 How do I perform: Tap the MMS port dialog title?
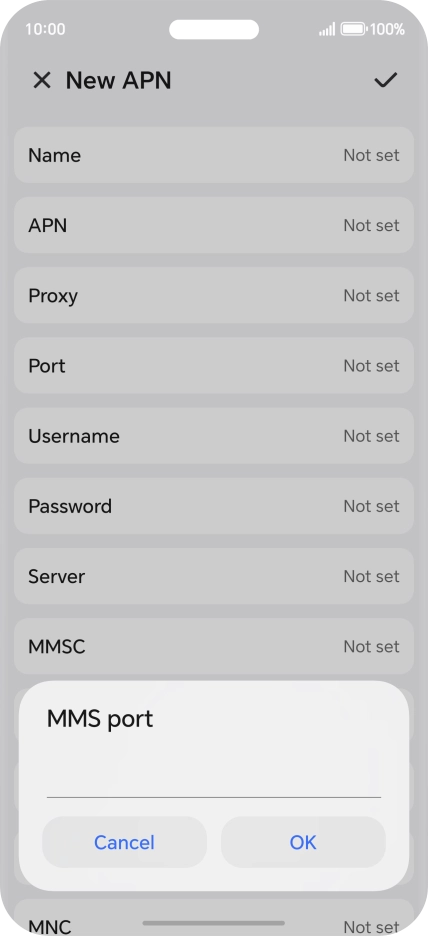click(x=100, y=719)
